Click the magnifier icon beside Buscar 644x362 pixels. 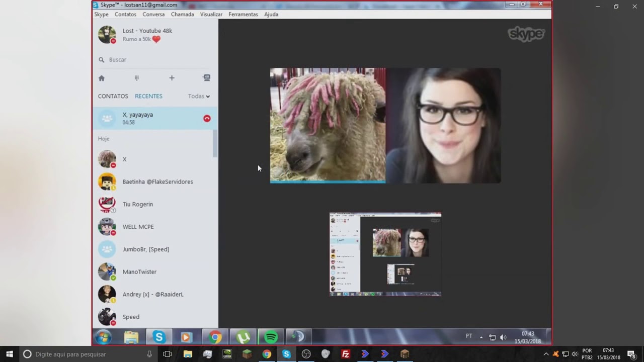click(102, 60)
